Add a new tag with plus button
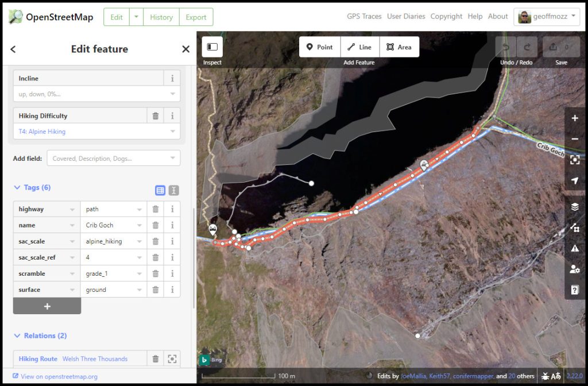Viewport: 588px width, 386px height. coord(47,306)
